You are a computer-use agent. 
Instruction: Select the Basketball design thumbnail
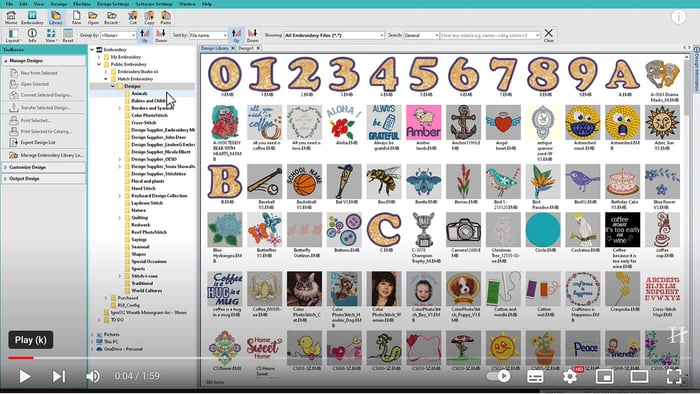304,182
